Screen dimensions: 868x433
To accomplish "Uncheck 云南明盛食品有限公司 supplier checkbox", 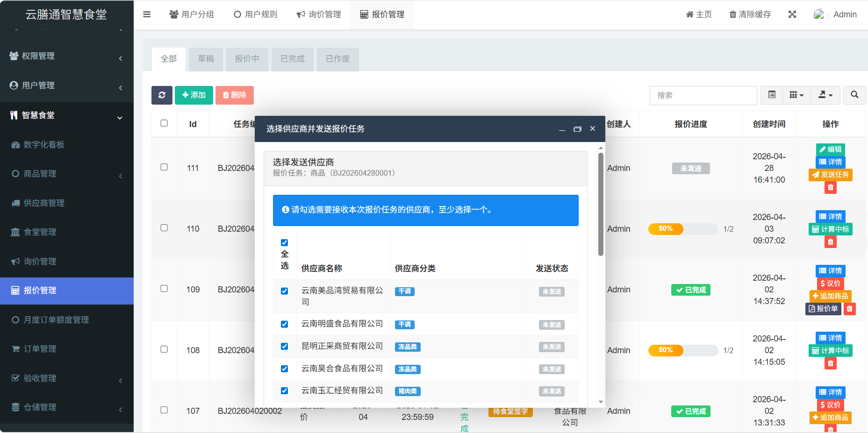I will (x=284, y=324).
